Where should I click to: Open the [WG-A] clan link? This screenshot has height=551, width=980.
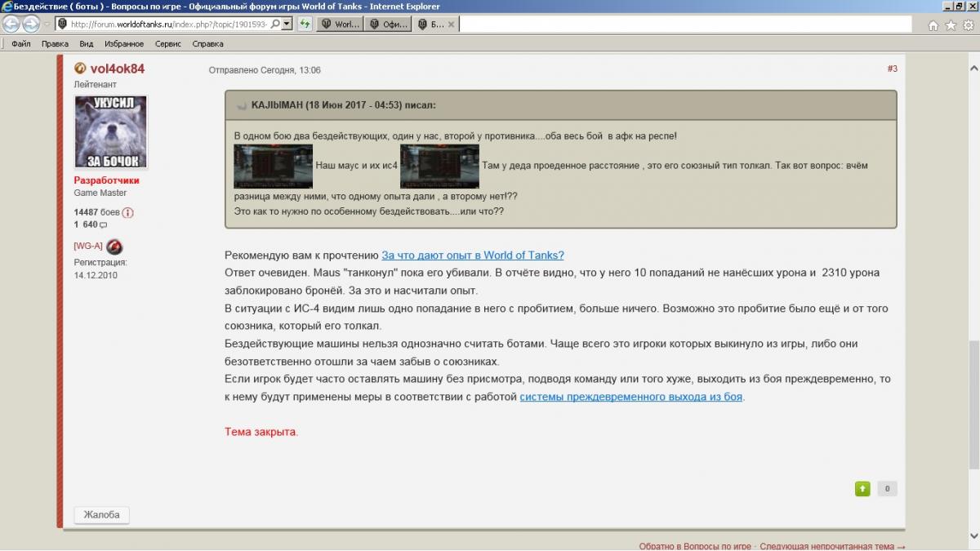(x=88, y=247)
